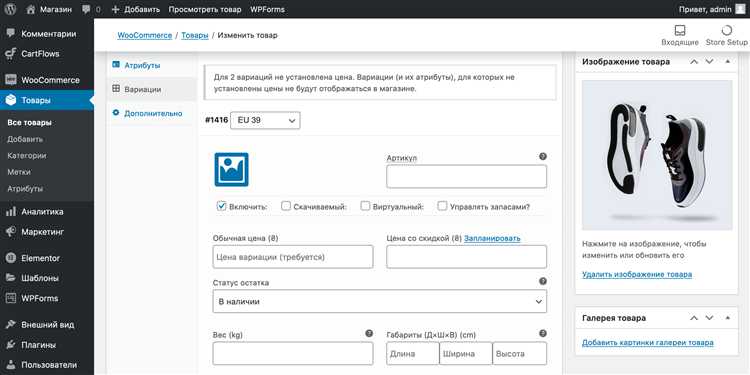This screenshot has height=375, width=750.
Task: Open Все товары submenu item
Action: pos(29,122)
